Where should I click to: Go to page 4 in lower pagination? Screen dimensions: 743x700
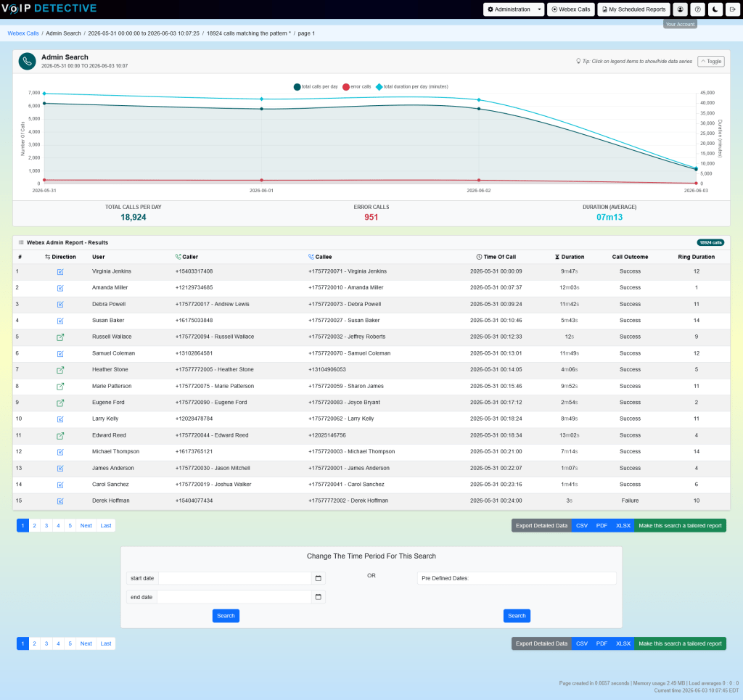(58, 643)
